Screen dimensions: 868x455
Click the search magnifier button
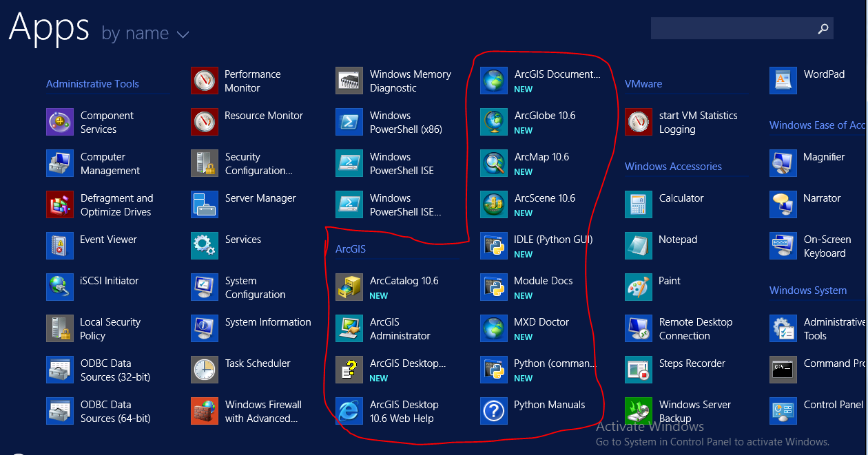pyautogui.click(x=823, y=28)
